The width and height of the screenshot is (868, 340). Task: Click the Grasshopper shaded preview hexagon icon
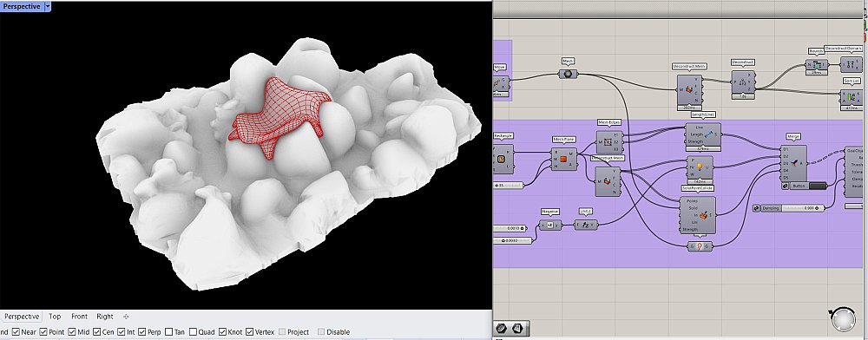coord(502,328)
